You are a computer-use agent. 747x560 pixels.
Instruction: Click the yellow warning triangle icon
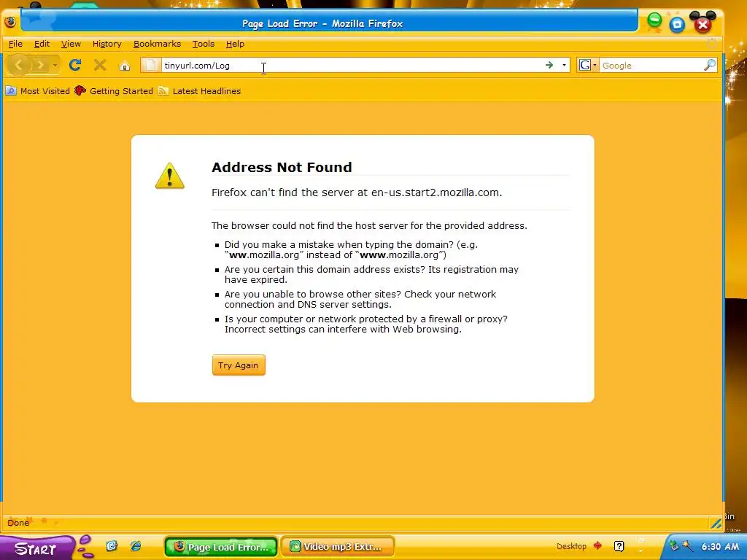point(169,176)
